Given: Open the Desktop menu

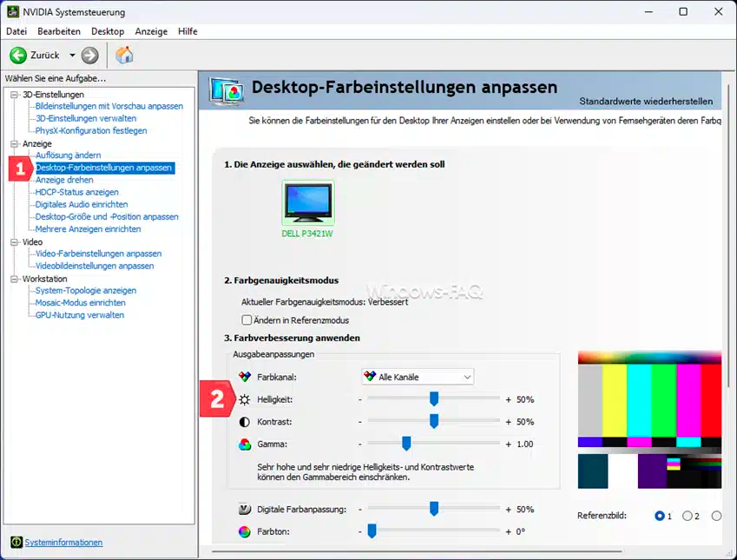Looking at the screenshot, I should pos(108,31).
